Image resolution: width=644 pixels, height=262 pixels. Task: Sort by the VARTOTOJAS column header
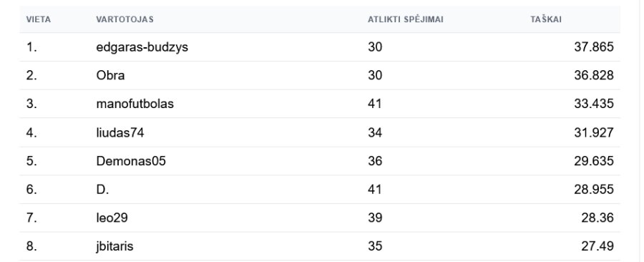point(125,19)
